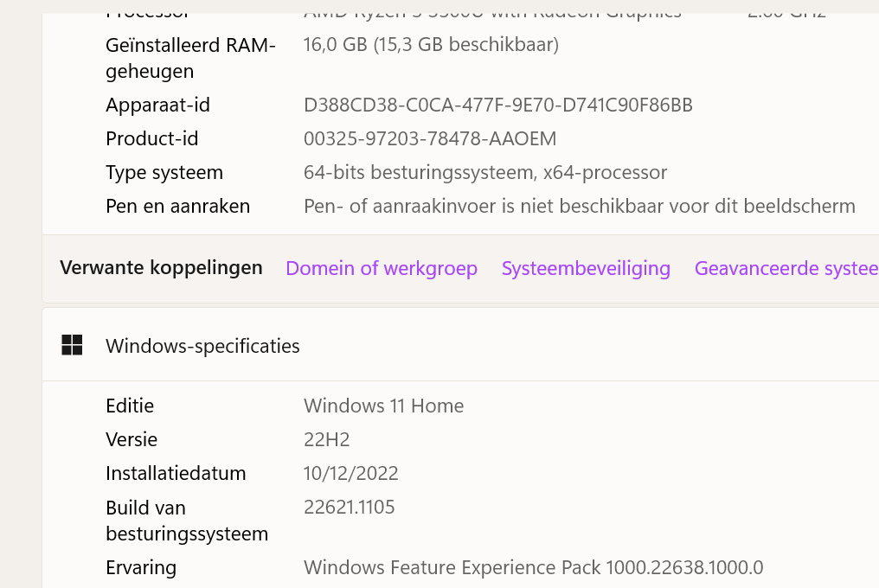879x588 pixels.
Task: Select the Windows Feature Experience Pack text
Action: (x=533, y=567)
